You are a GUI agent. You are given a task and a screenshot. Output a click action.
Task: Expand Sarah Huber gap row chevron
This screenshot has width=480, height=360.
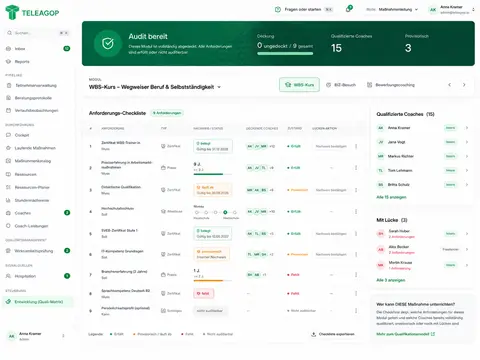coord(467,234)
